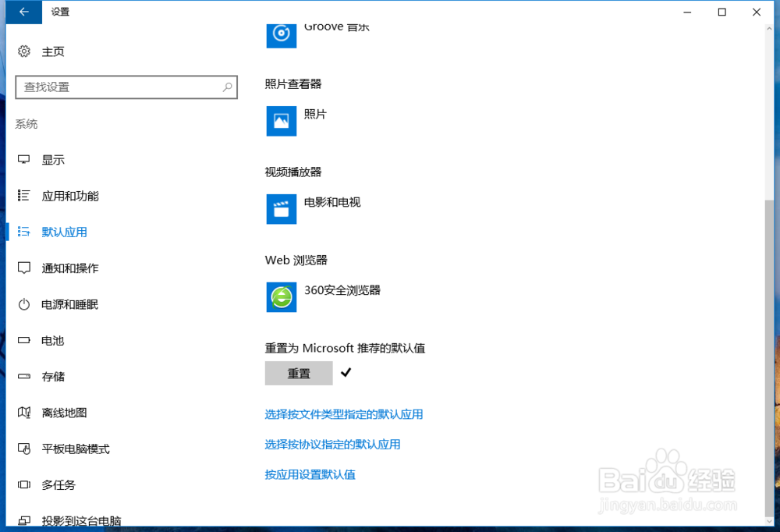The width and height of the screenshot is (780, 532).
Task: Click the 360 browser app icon
Action: (282, 297)
